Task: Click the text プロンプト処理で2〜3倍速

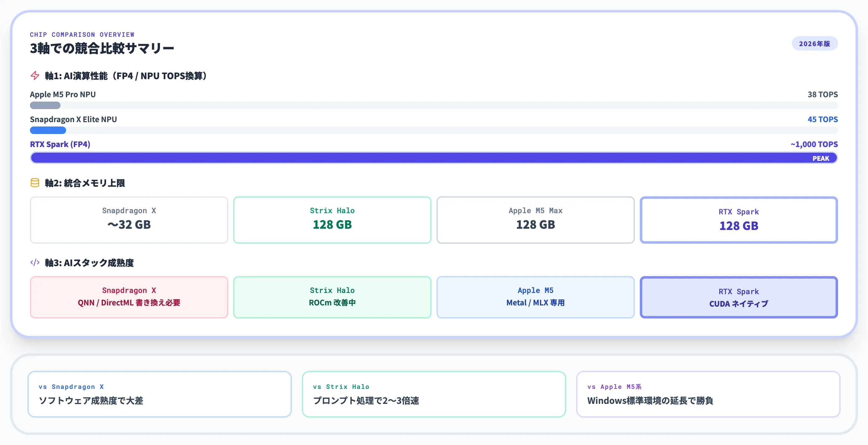Action: click(x=366, y=400)
